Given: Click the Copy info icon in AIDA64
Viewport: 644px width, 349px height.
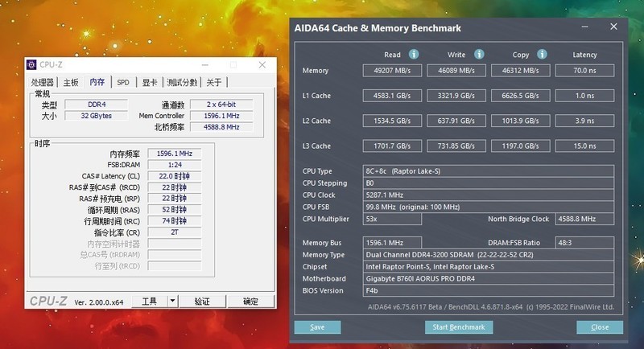Looking at the screenshot, I should (x=542, y=54).
